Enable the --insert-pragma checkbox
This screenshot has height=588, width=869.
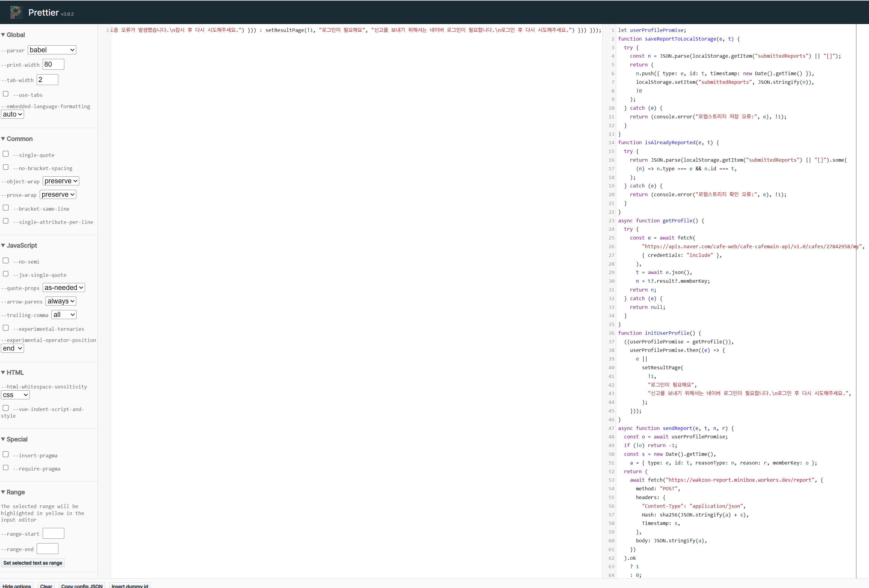click(x=6, y=454)
